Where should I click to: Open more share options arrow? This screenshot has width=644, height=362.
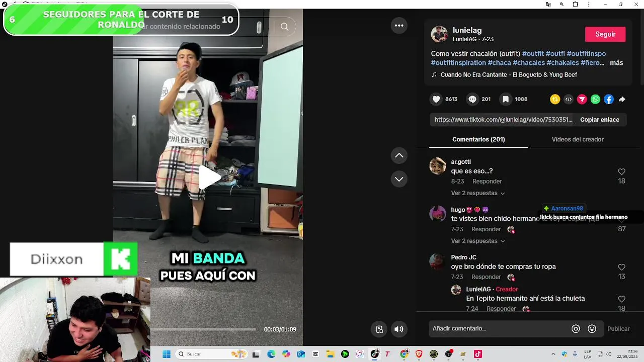tap(622, 99)
